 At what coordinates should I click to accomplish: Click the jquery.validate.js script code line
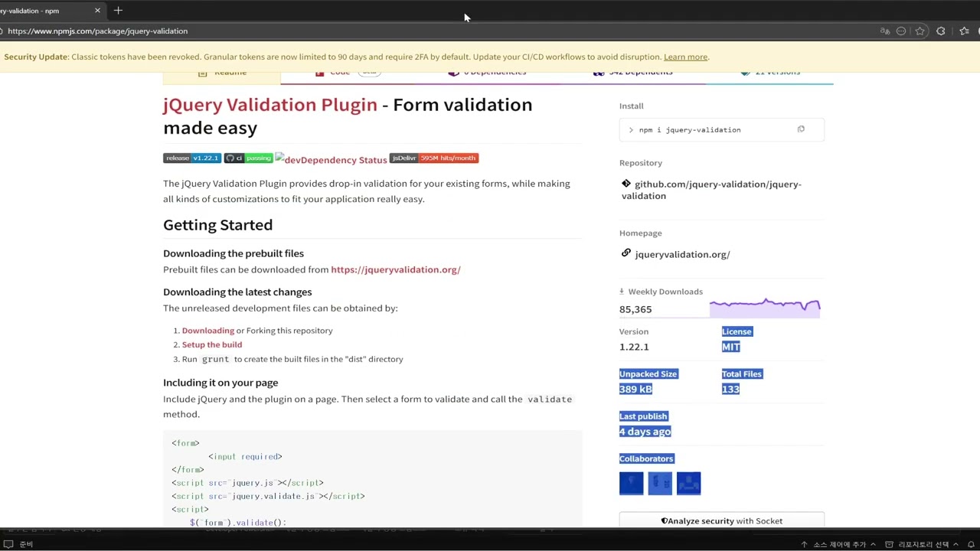click(268, 496)
